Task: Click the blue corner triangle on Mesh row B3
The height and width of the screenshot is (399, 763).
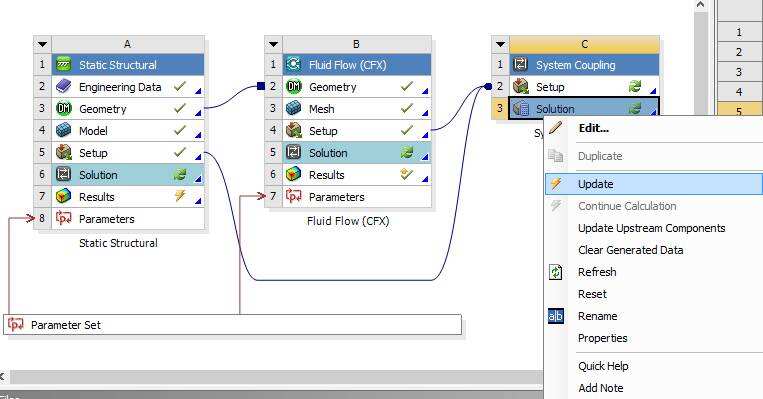Action: click(425, 113)
